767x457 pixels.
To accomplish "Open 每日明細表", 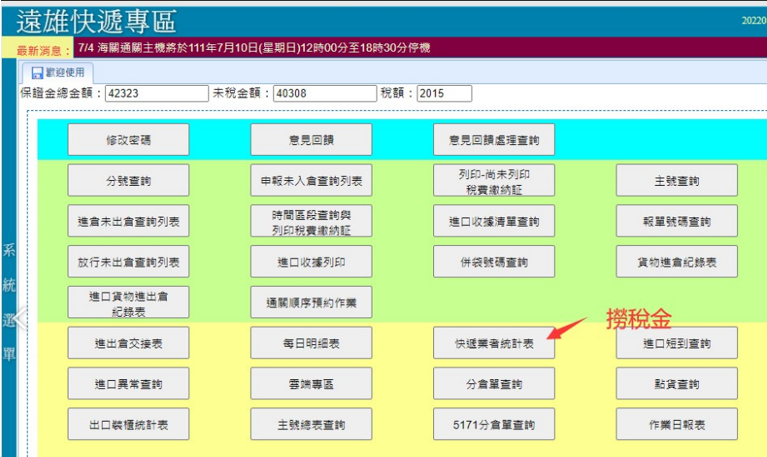I will point(310,343).
